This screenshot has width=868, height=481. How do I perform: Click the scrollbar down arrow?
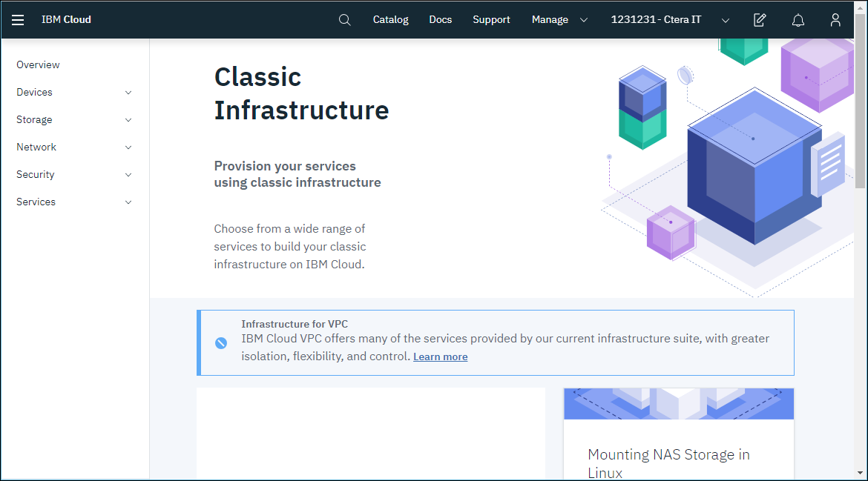point(860,474)
